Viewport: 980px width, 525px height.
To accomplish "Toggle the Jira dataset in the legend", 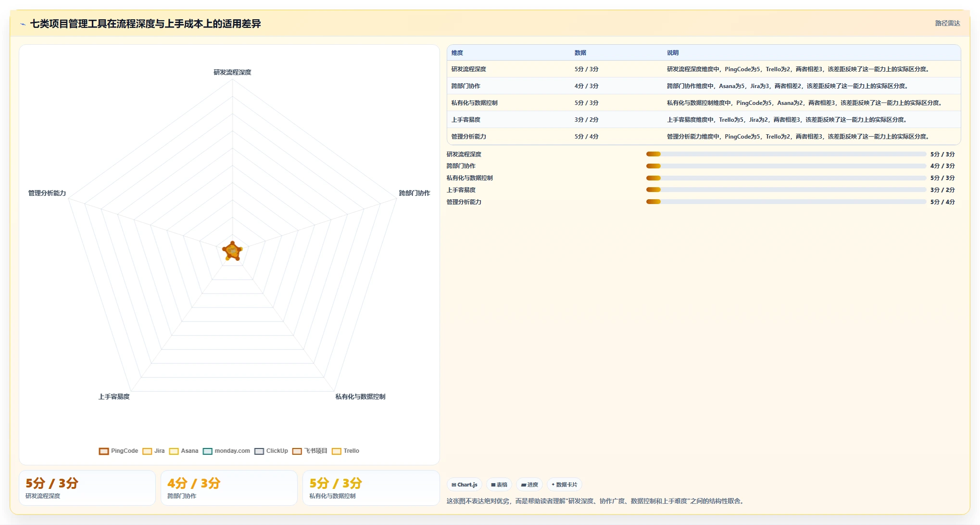I will (x=154, y=451).
